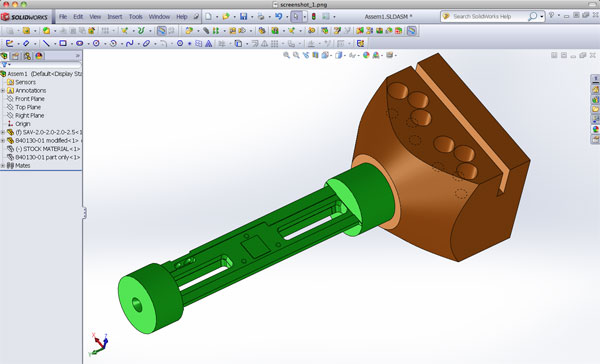The width and height of the screenshot is (600, 364).
Task: Expand the Mates folder in feature tree
Action: 3,165
